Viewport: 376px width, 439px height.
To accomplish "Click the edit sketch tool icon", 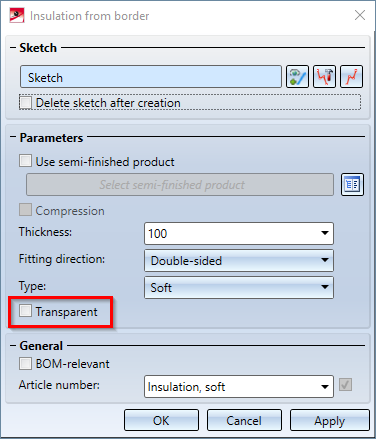I will (x=324, y=77).
